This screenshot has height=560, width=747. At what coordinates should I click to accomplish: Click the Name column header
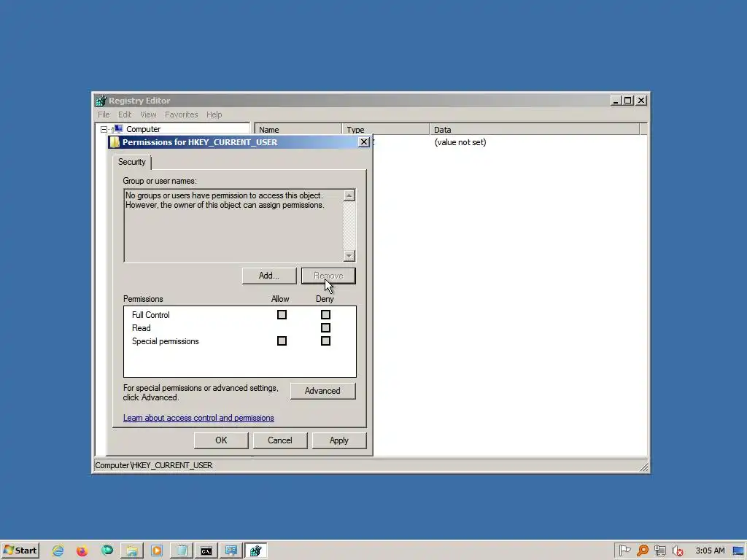298,130
